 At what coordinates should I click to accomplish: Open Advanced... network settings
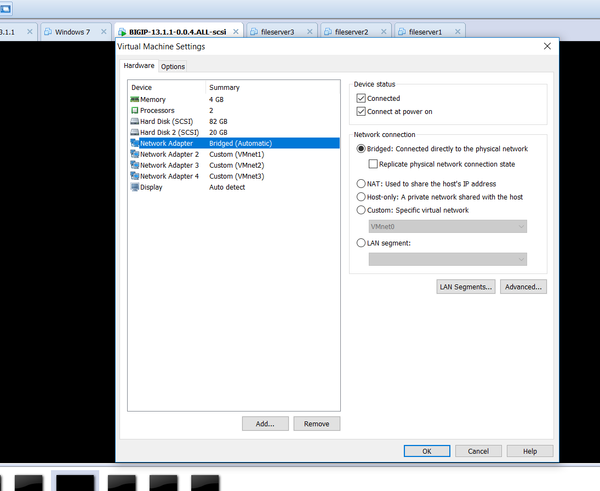click(523, 287)
